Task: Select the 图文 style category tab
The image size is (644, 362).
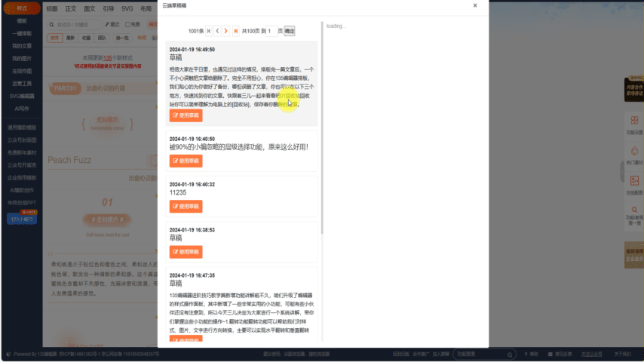Action: pyautogui.click(x=90, y=8)
